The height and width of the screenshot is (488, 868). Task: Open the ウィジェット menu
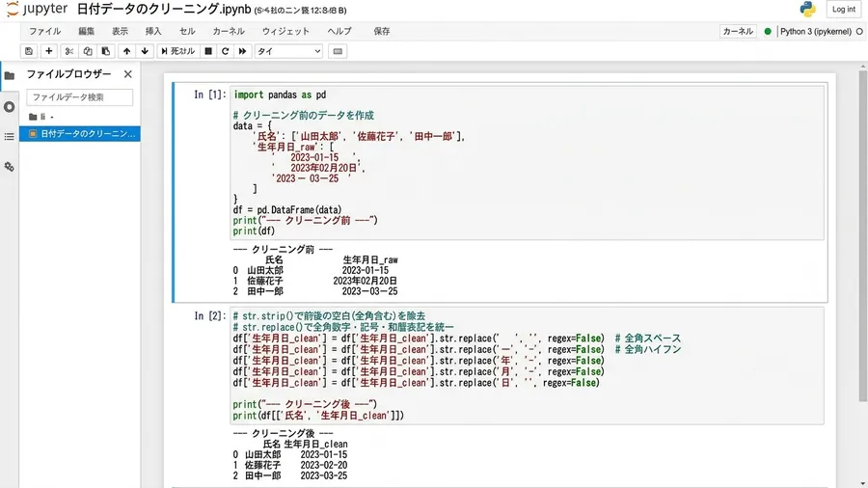[x=285, y=31]
